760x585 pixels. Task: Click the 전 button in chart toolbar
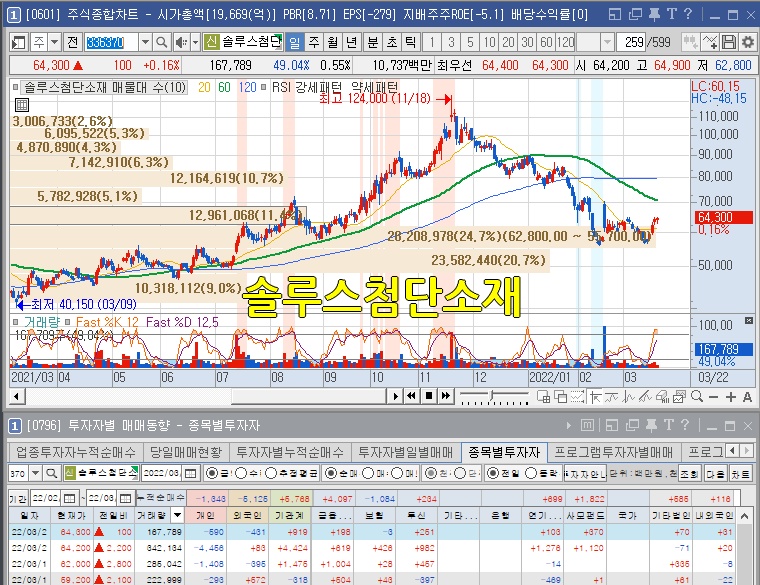click(x=73, y=43)
